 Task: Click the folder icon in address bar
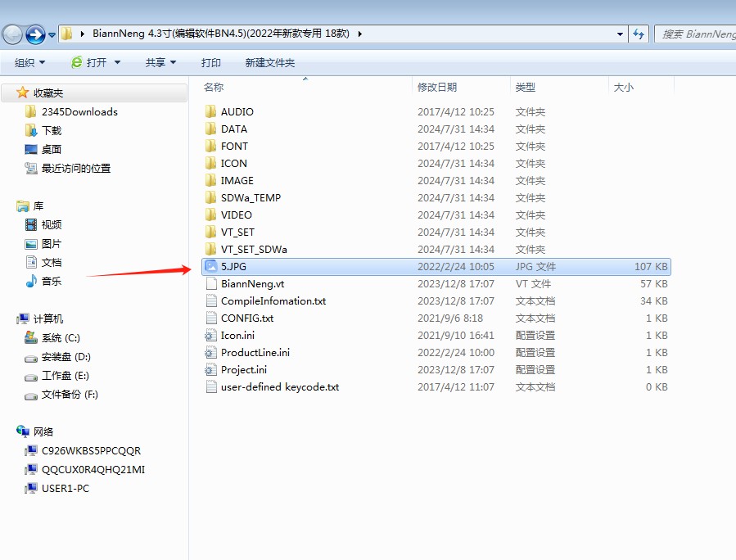pos(66,34)
